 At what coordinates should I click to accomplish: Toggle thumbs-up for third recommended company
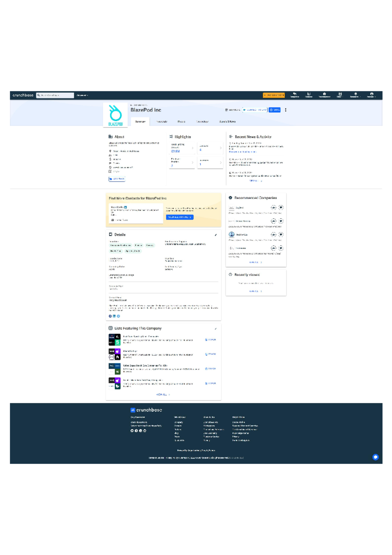273,235
